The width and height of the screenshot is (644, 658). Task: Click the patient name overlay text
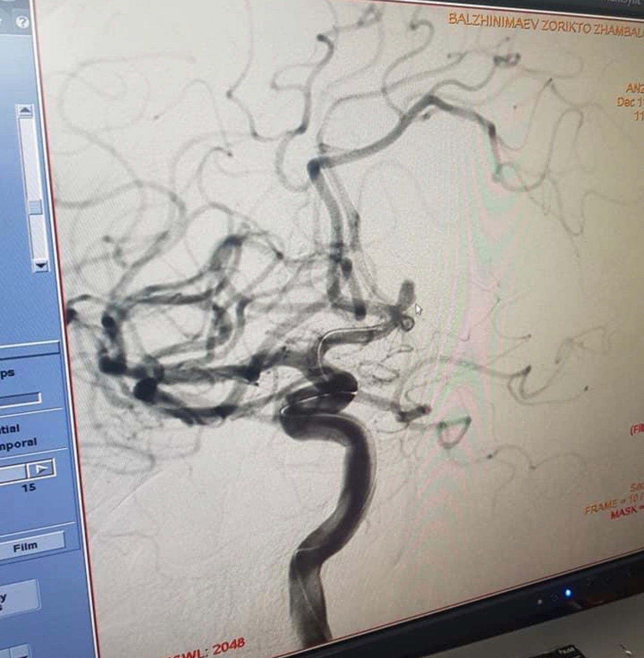pyautogui.click(x=544, y=25)
